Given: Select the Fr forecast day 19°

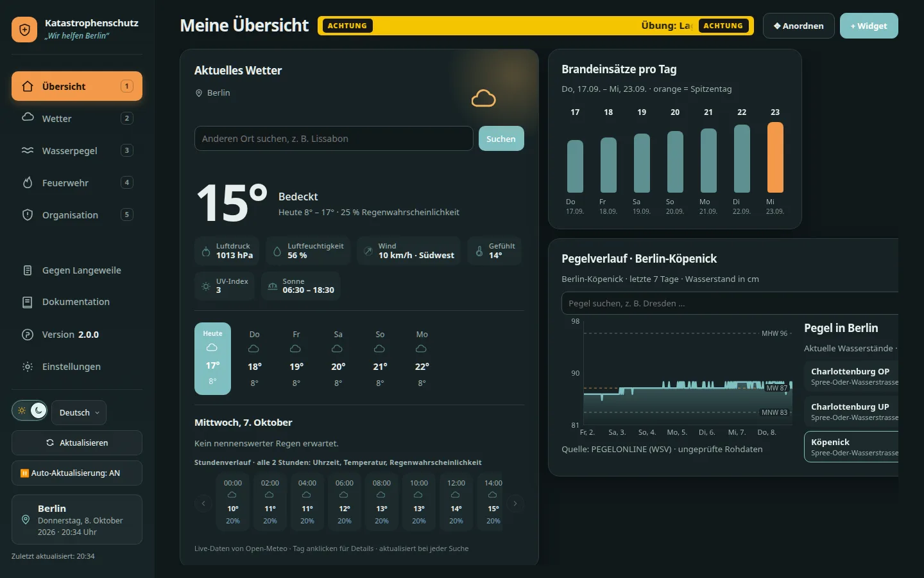Looking at the screenshot, I should [x=296, y=358].
